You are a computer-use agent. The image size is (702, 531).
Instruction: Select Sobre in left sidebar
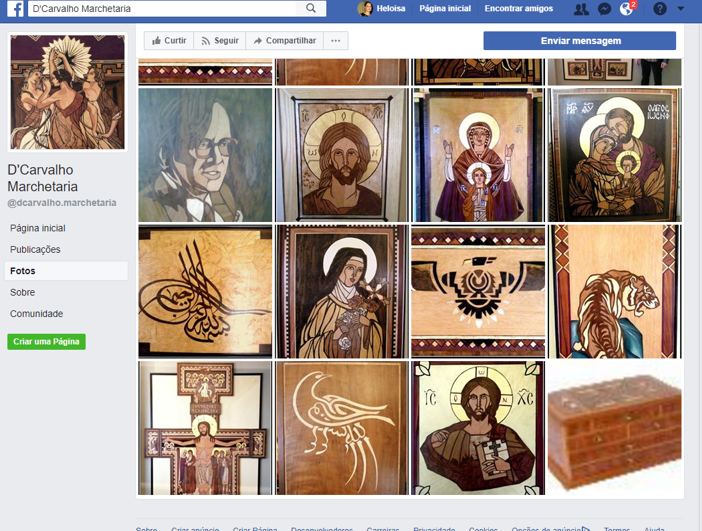(22, 292)
